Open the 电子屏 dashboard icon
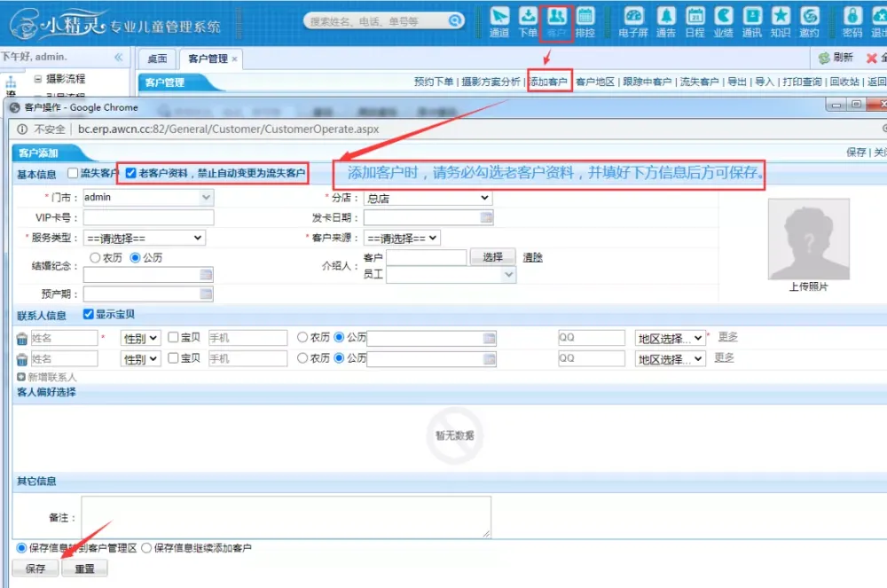The height and width of the screenshot is (588, 887). [x=633, y=20]
